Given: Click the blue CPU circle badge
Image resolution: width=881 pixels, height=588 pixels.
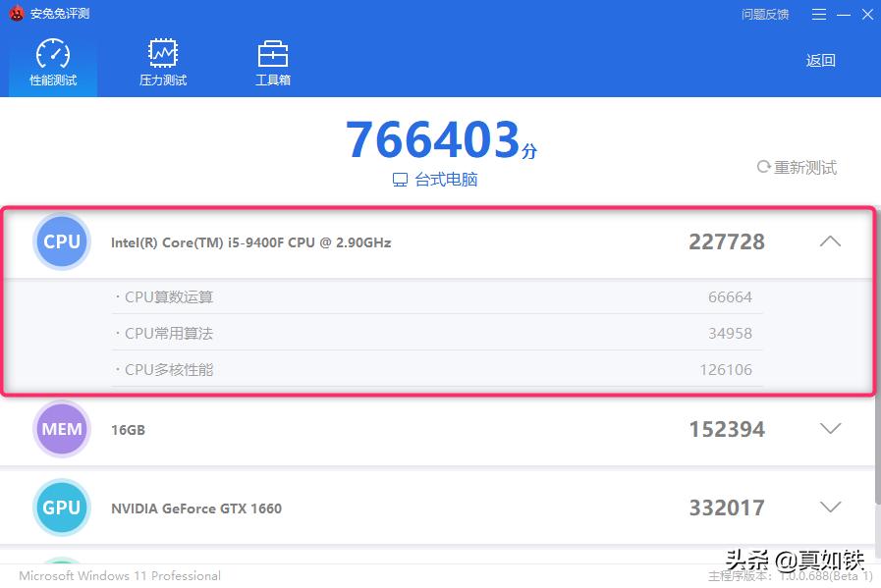Looking at the screenshot, I should 61,241.
